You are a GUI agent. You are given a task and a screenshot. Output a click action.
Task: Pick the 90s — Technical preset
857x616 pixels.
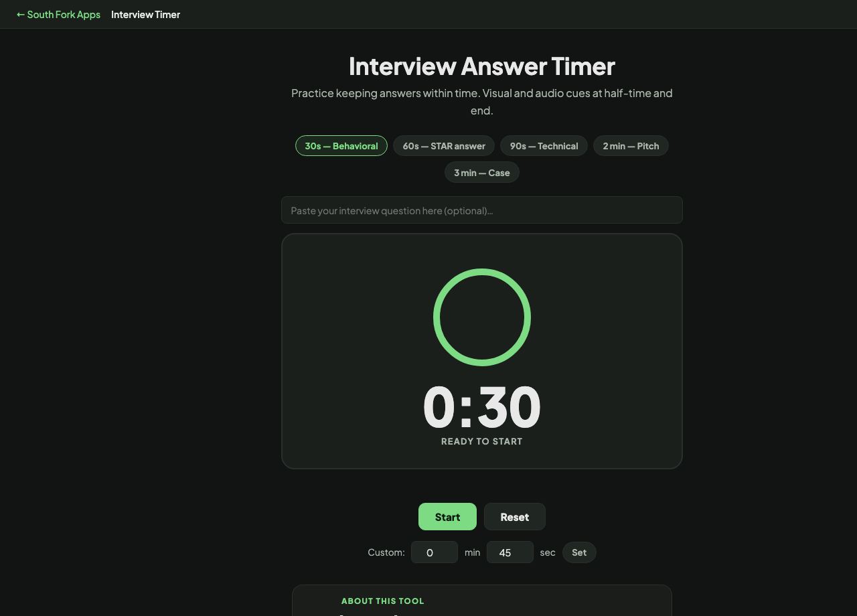click(x=544, y=146)
